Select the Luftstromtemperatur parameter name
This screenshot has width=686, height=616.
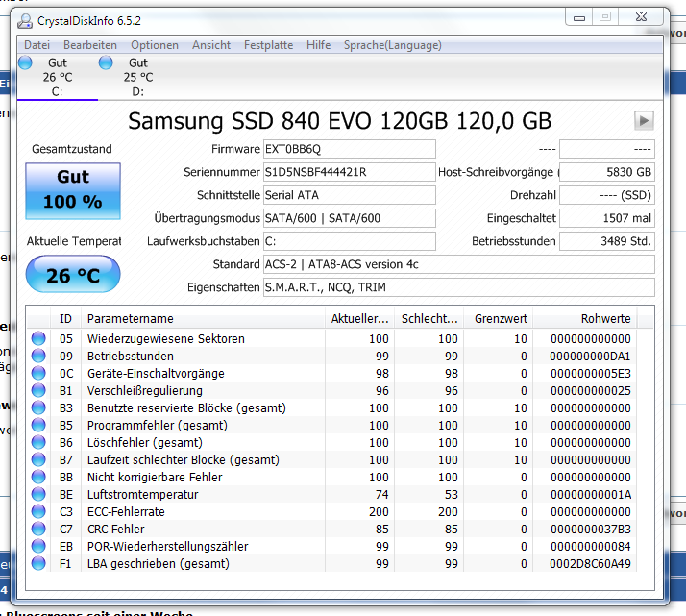[x=142, y=494]
